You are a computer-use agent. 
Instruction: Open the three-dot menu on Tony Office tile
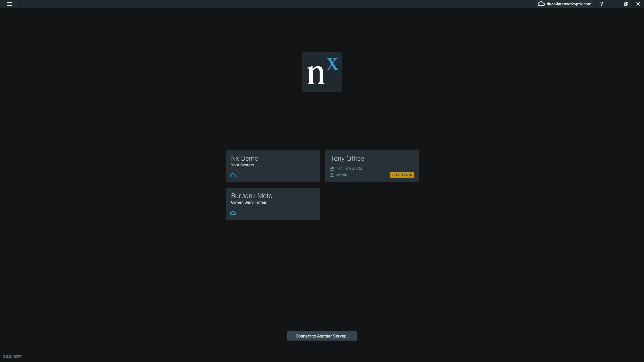(x=413, y=158)
